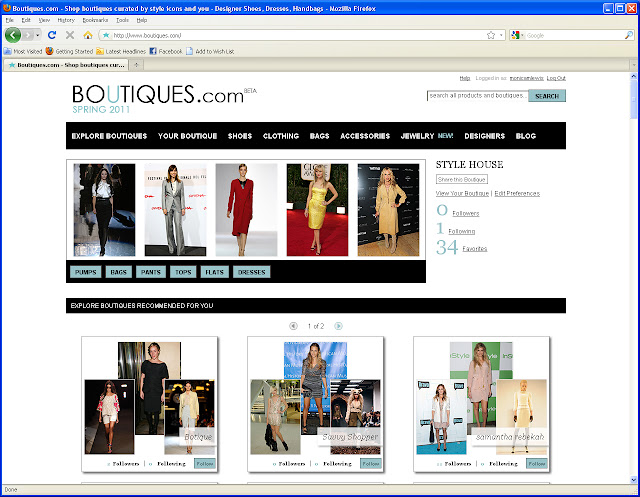Open the Tools menu
This screenshot has height=497, width=640.
click(122, 20)
